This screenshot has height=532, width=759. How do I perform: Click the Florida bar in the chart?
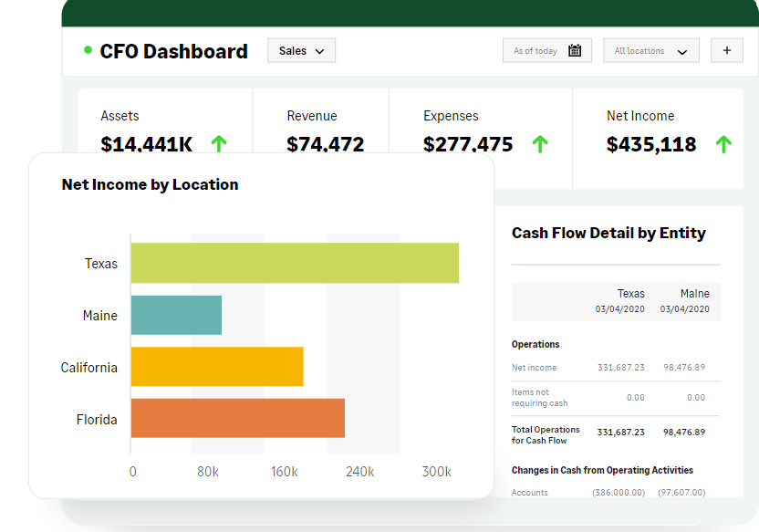[x=237, y=418]
